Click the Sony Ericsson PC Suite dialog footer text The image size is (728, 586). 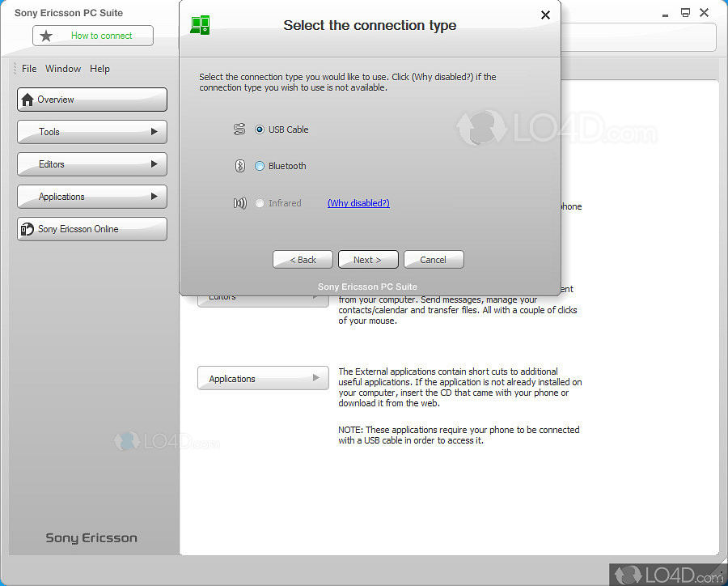(x=367, y=287)
